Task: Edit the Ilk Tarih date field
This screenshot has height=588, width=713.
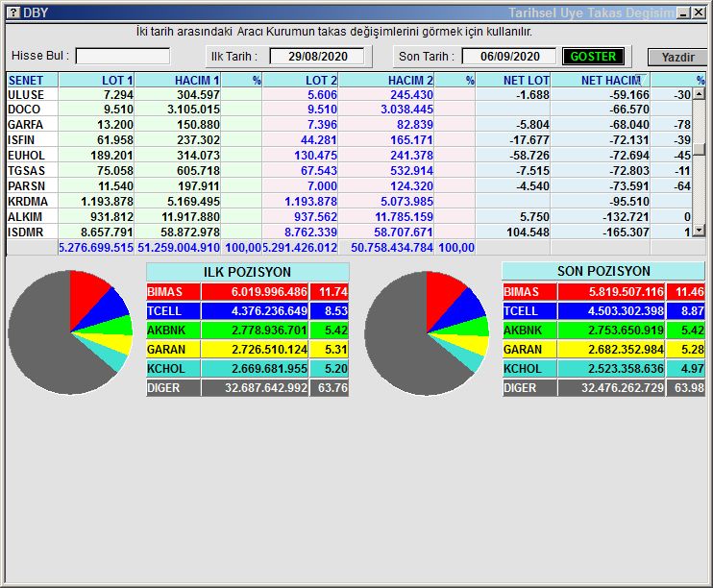Action: coord(317,57)
